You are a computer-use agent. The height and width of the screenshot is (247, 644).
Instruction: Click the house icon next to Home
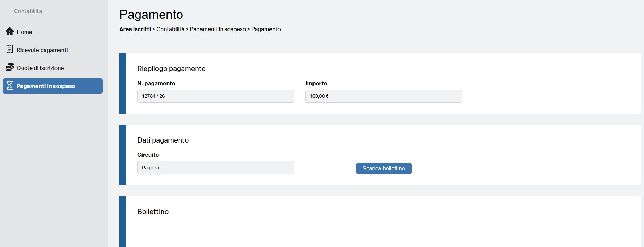pyautogui.click(x=10, y=32)
